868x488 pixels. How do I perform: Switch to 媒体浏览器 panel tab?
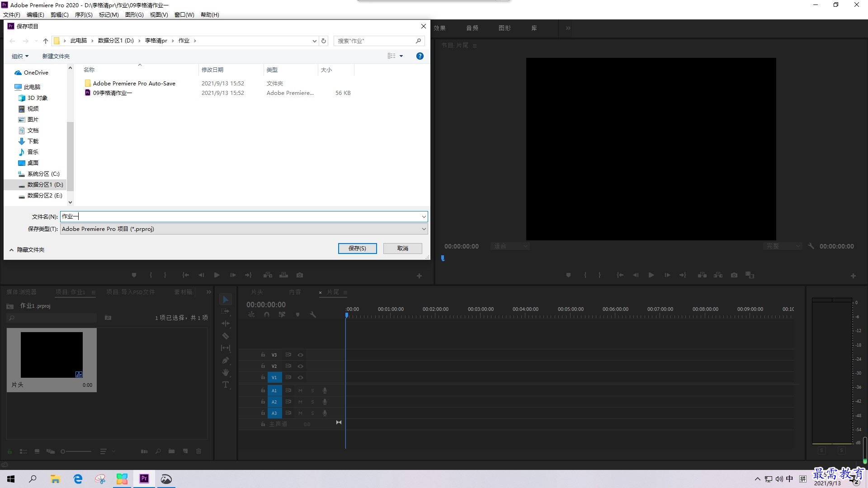21,292
